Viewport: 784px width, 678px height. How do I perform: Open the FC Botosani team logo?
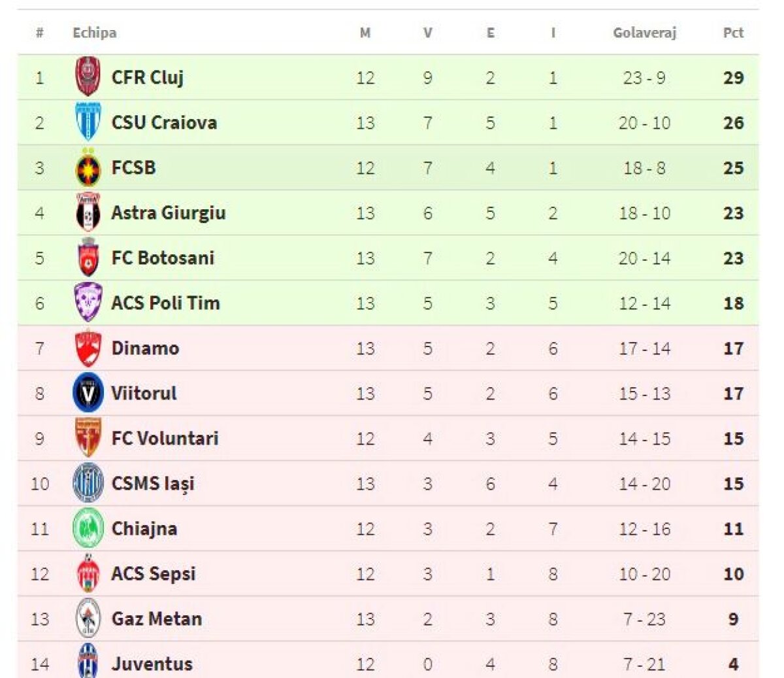88,258
